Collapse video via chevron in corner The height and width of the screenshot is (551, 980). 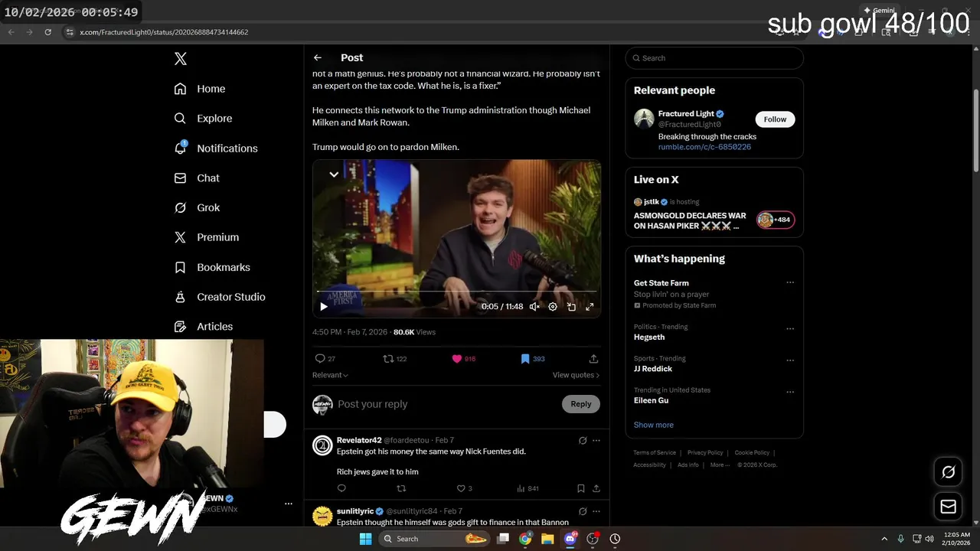coord(334,174)
